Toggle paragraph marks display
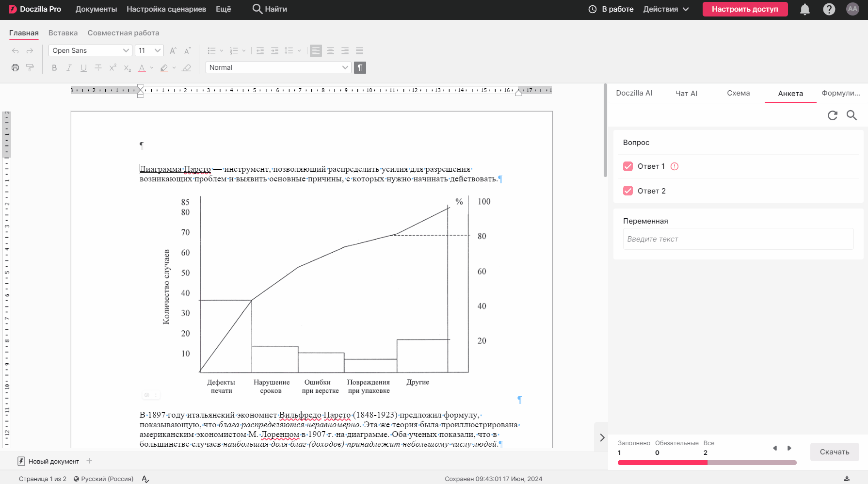This screenshot has height=484, width=868. tap(360, 67)
